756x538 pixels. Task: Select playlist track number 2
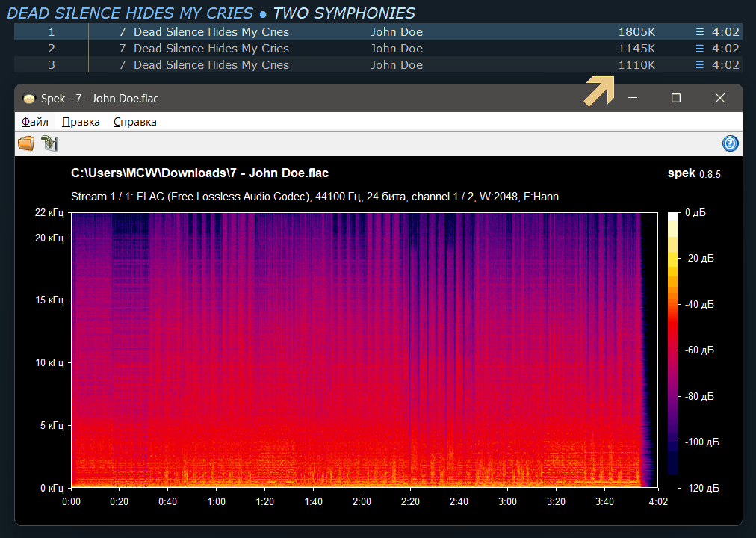[x=211, y=49]
